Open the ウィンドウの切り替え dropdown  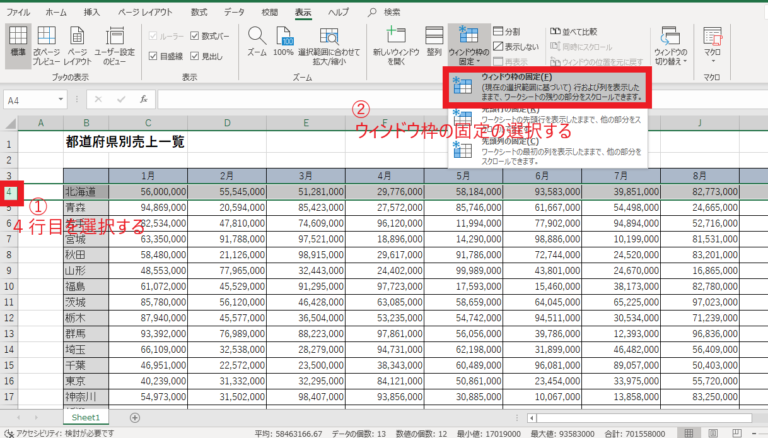pyautogui.click(x=671, y=46)
